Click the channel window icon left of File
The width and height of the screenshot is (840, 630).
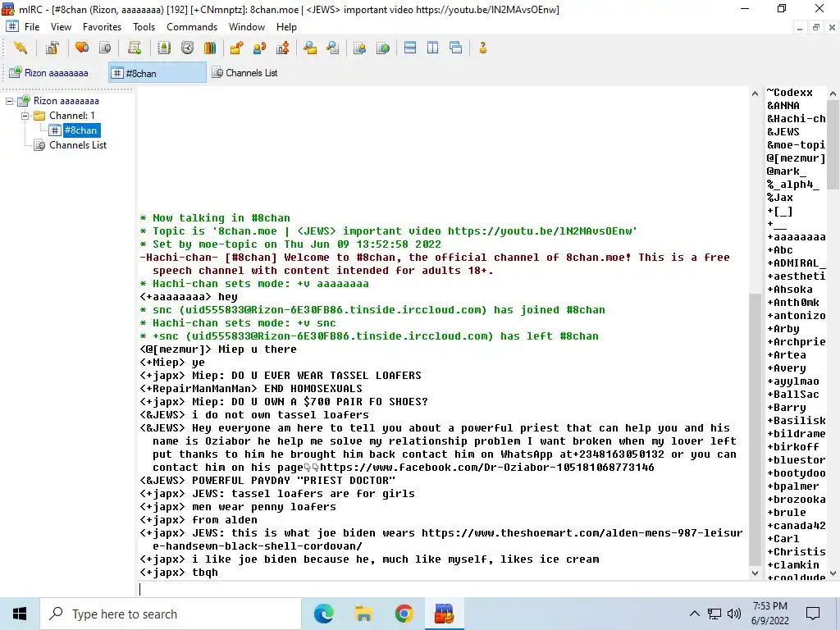coord(12,26)
